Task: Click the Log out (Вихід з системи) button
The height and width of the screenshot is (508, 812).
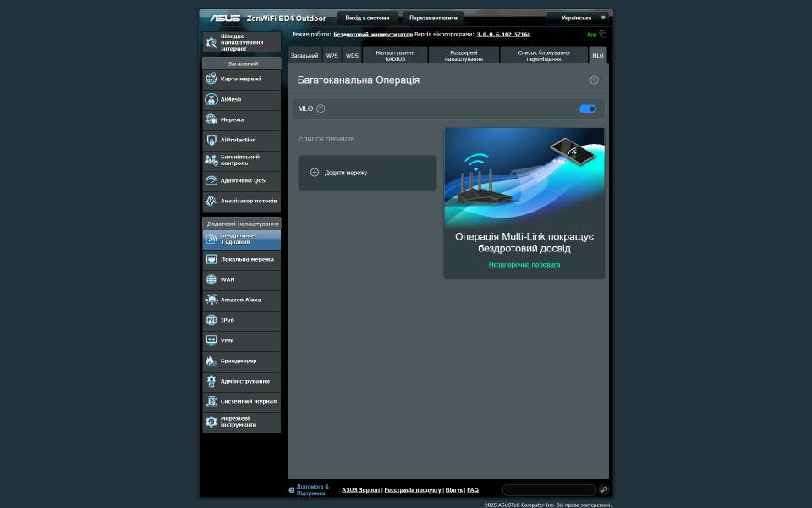Action: pyautogui.click(x=367, y=18)
